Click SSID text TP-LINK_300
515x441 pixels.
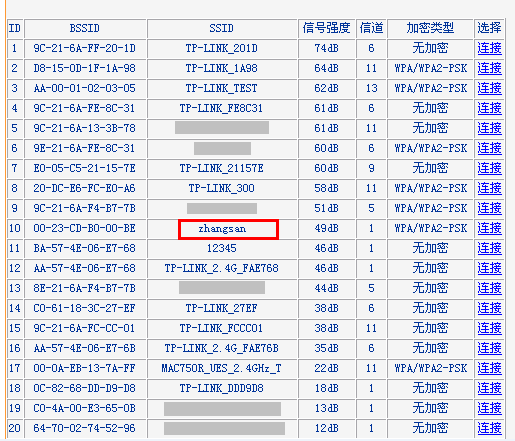[x=222, y=188]
